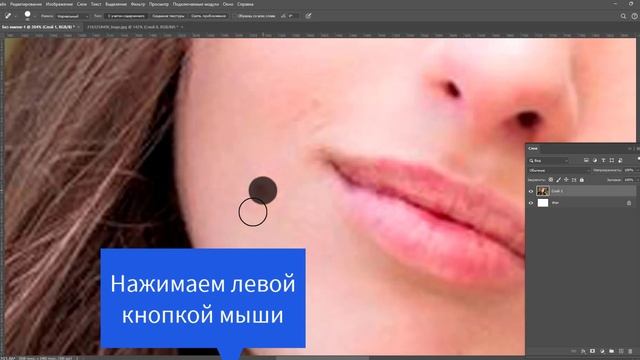
Task: Add layer mask icon
Action: point(592,351)
